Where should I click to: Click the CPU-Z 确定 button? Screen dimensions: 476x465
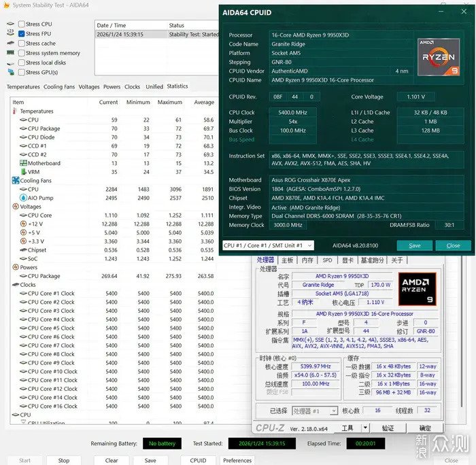425,428
